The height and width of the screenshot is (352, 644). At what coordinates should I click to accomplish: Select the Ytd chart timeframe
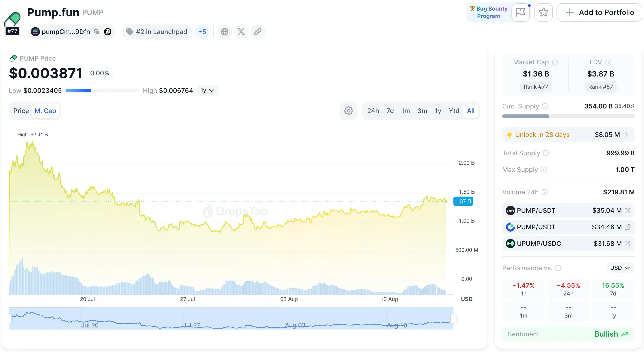[454, 111]
